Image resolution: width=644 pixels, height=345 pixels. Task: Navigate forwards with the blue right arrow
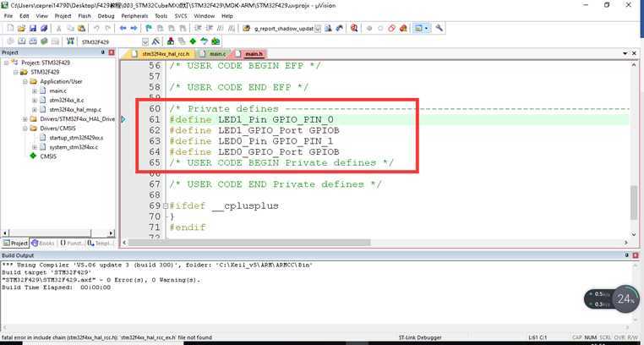134,29
